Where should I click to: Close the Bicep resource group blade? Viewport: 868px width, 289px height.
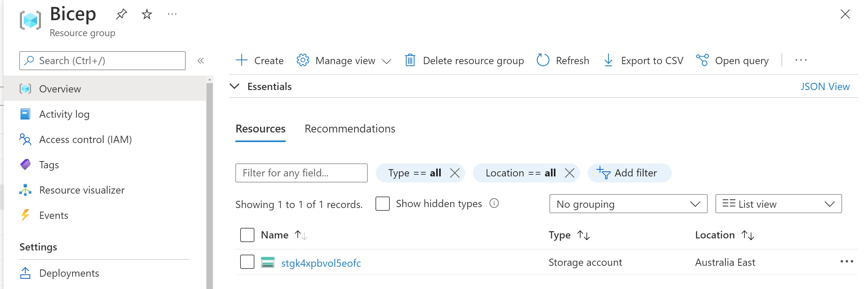[845, 14]
